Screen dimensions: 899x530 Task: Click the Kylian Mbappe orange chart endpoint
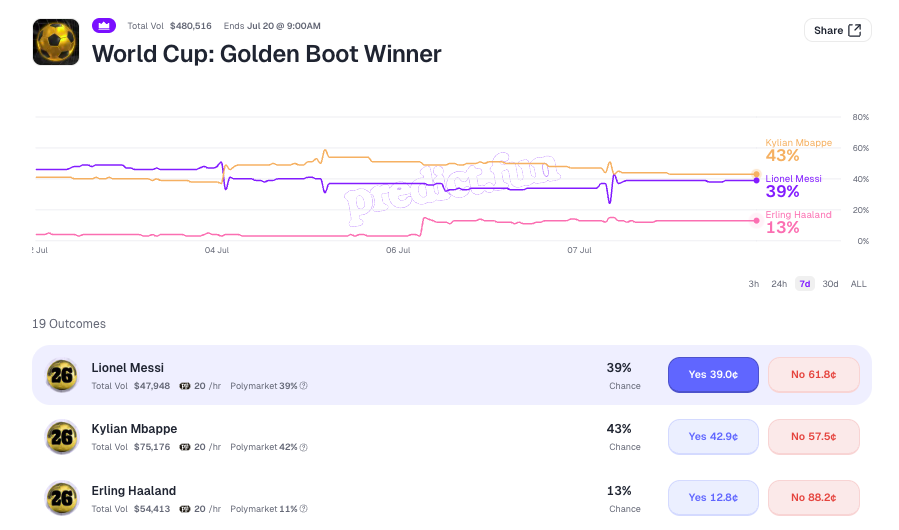[x=757, y=174]
